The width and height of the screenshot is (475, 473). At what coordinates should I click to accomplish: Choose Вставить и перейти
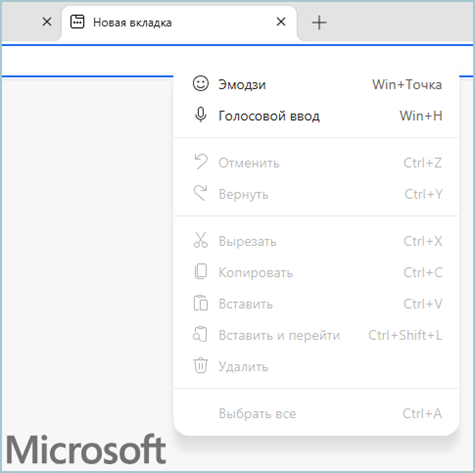click(317, 335)
